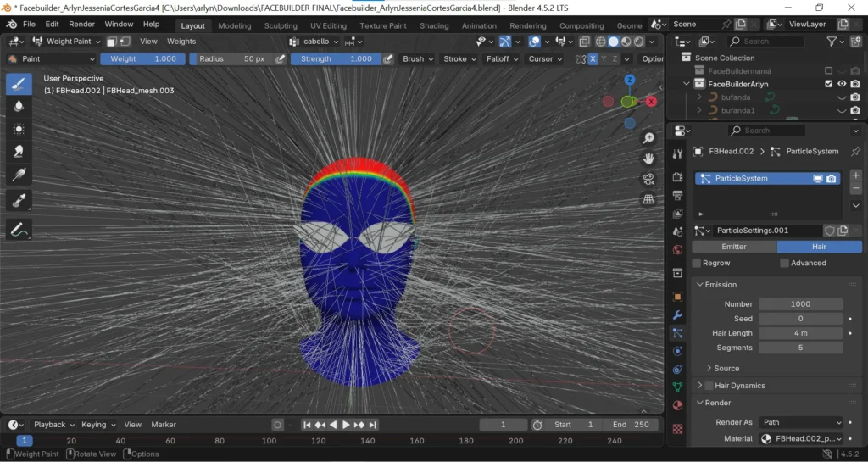Expand the Source panel
The width and height of the screenshot is (868, 462).
coord(726,368)
